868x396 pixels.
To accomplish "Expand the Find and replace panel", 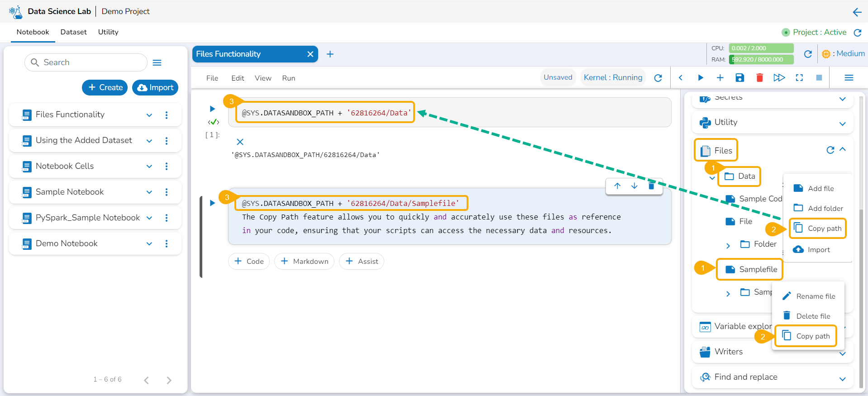I will point(842,379).
